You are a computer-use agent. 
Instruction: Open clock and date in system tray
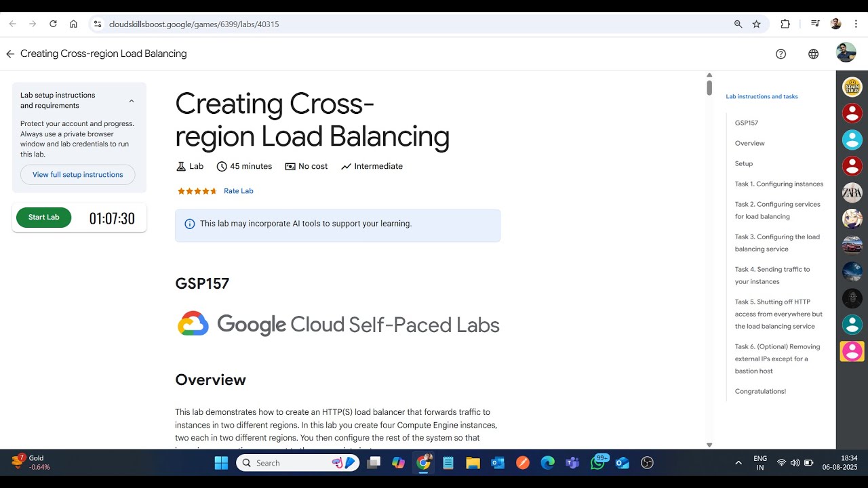840,463
